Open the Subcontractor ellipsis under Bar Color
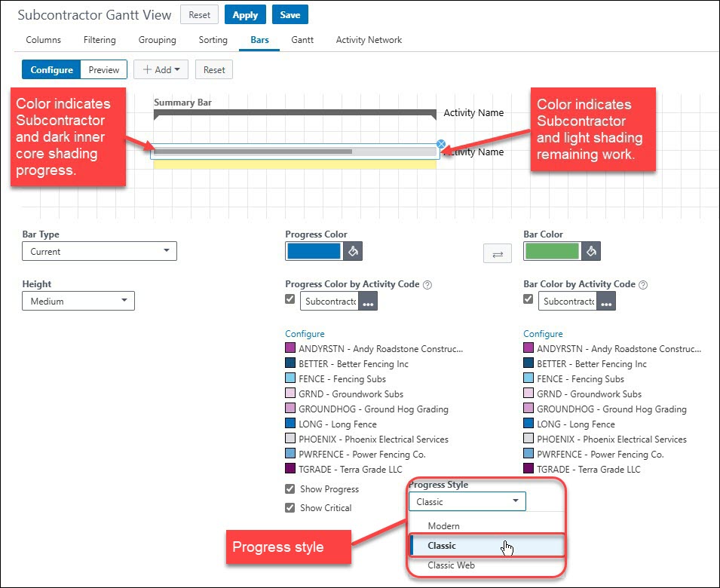Viewport: 720px width, 588px height. [607, 300]
